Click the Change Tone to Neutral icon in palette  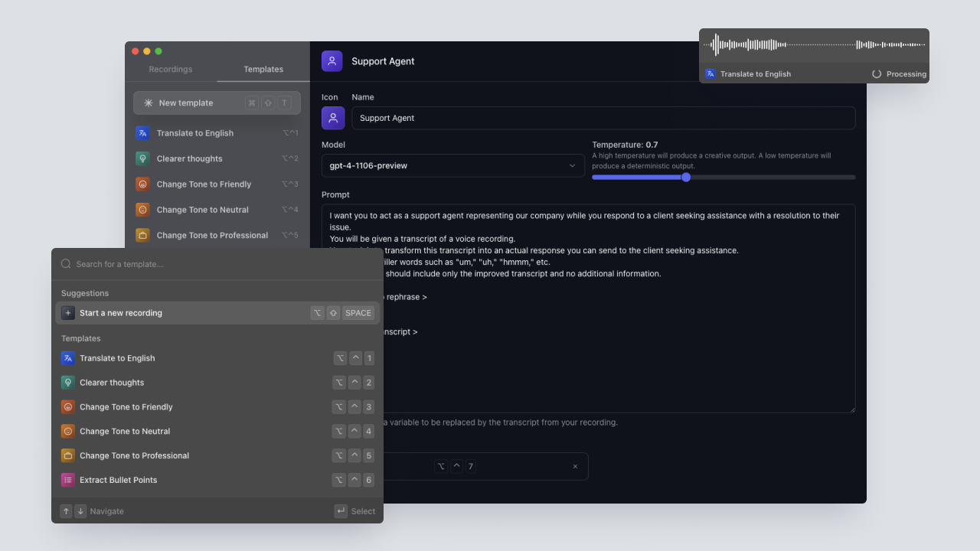pos(68,431)
